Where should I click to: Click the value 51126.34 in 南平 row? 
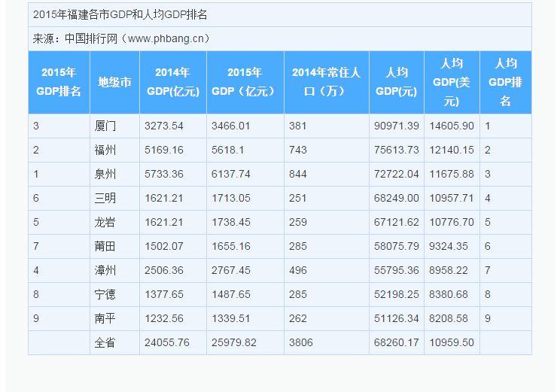coord(397,318)
